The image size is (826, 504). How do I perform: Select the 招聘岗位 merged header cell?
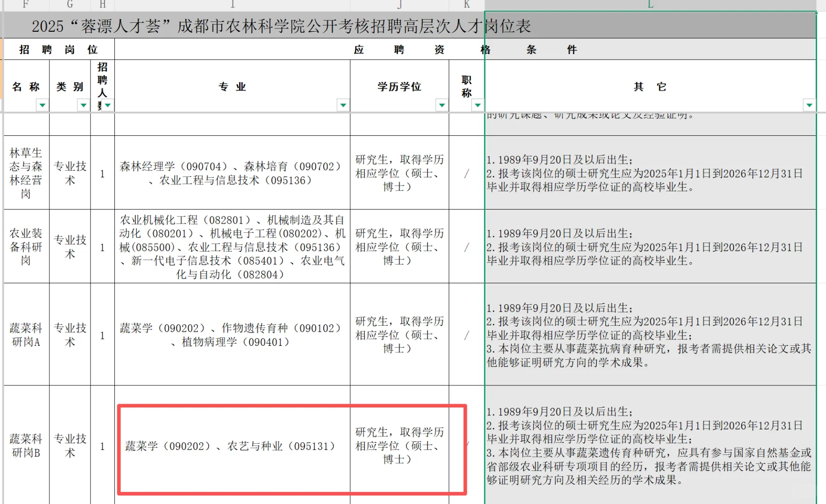59,49
